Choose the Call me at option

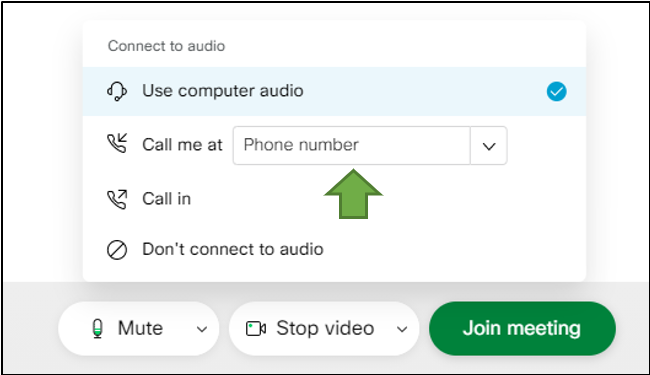point(182,145)
